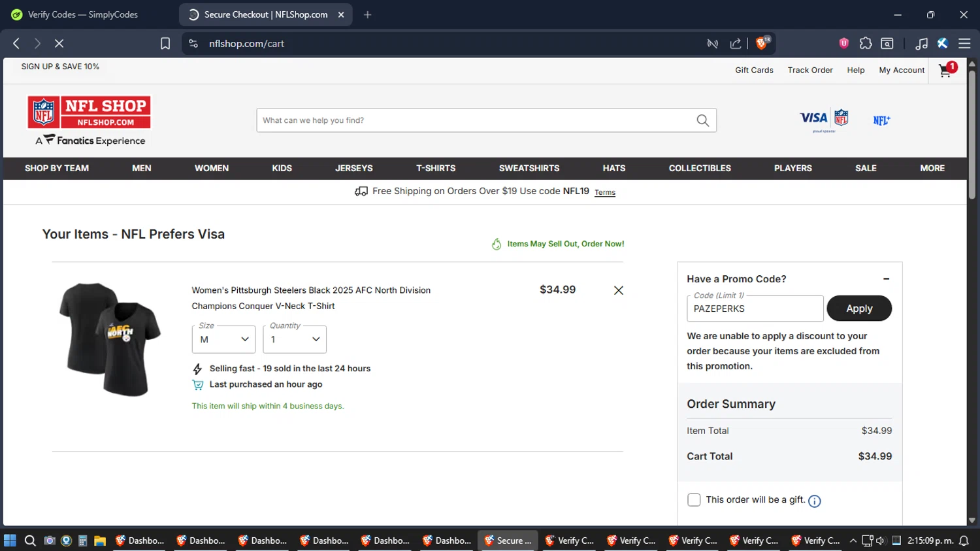Click the search magnifier icon
Viewport: 980px width, 551px height.
click(702, 120)
